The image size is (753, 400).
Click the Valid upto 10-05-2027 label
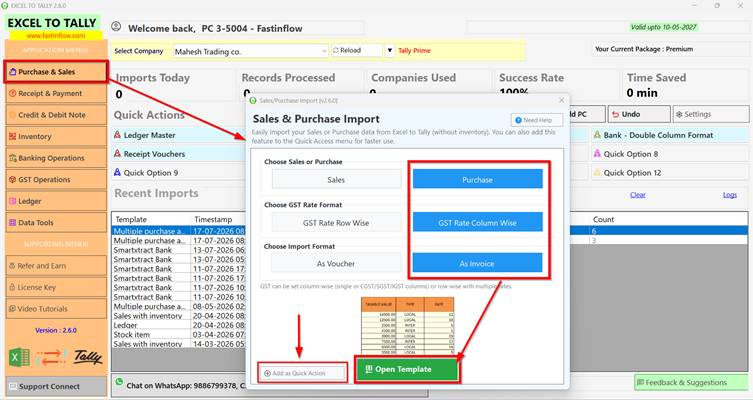coord(663,27)
